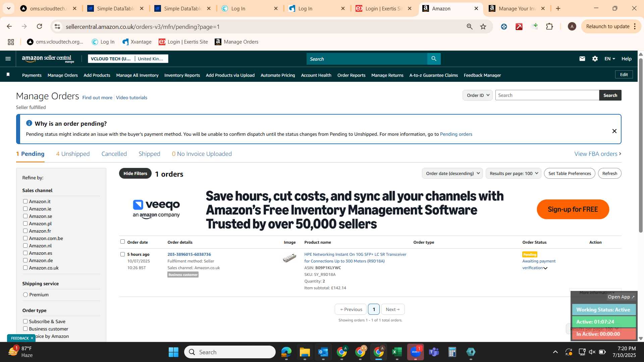Image resolution: width=644 pixels, height=362 pixels.
Task: Expand Awaiting payment verification details
Action: (545, 268)
